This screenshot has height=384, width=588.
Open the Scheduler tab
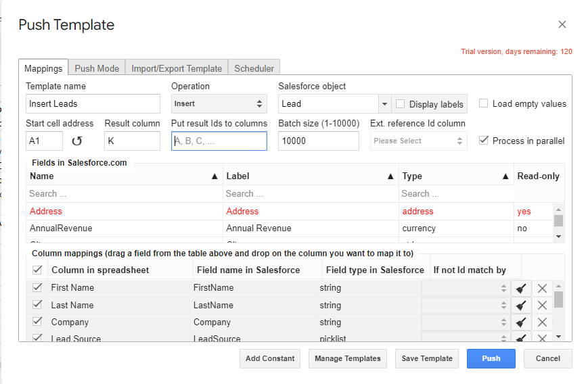point(254,68)
